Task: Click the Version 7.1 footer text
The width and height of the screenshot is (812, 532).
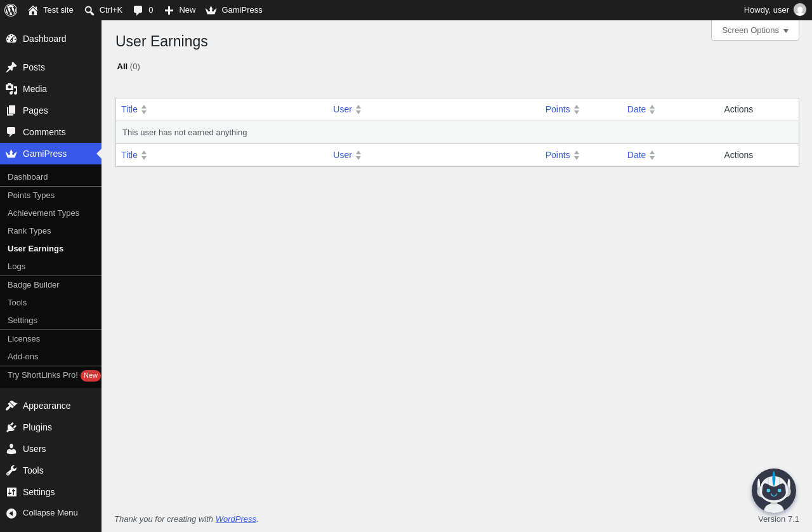Action: pyautogui.click(x=778, y=519)
